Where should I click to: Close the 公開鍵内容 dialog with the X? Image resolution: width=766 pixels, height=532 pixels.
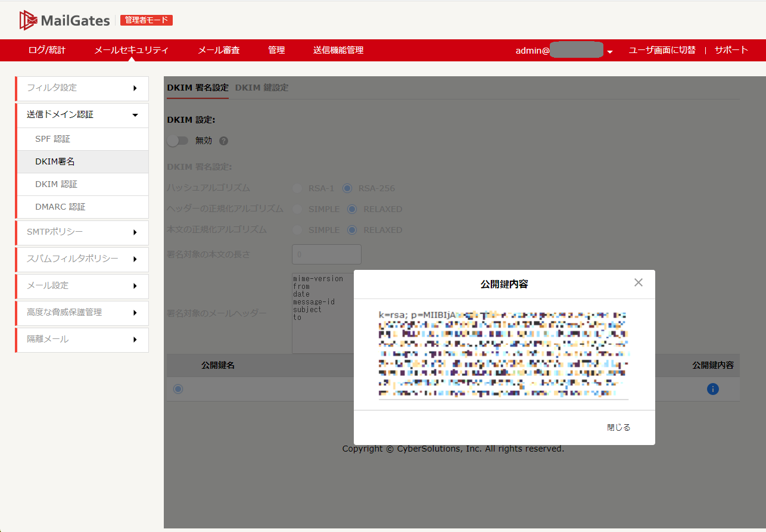click(639, 282)
